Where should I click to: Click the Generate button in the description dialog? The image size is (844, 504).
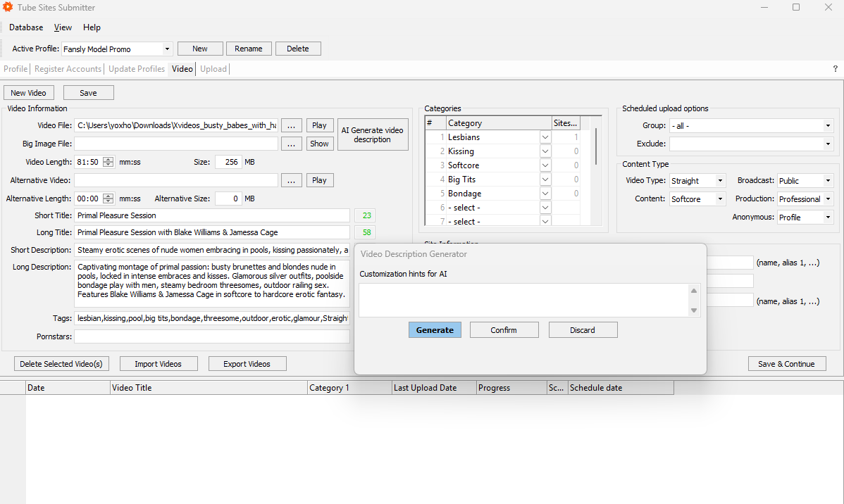435,330
